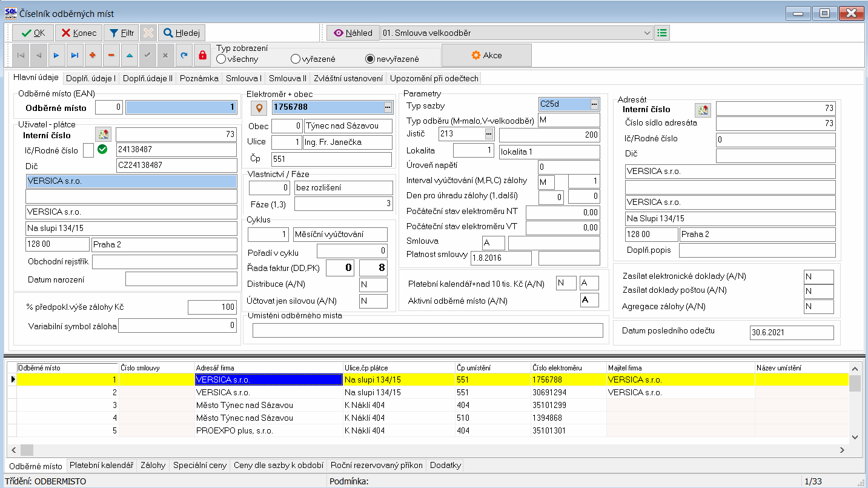868x488 pixels.
Task: Click the Hledej search button
Action: click(x=182, y=33)
